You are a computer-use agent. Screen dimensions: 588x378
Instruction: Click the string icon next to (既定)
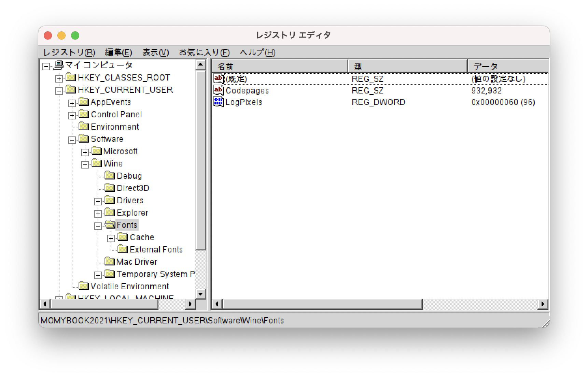click(218, 78)
